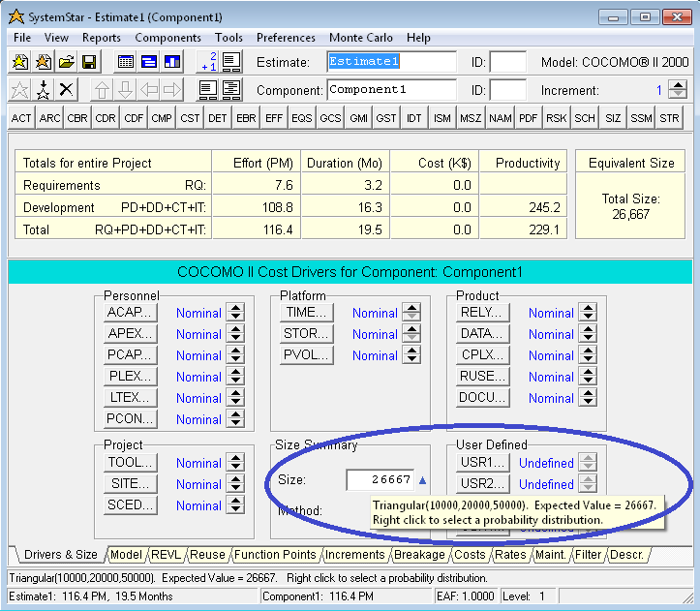Open the CPLX... driver button

(482, 354)
